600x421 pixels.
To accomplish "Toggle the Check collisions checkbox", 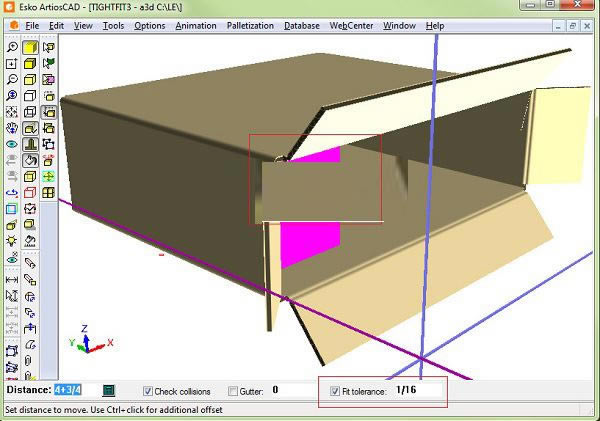I will pos(148,391).
